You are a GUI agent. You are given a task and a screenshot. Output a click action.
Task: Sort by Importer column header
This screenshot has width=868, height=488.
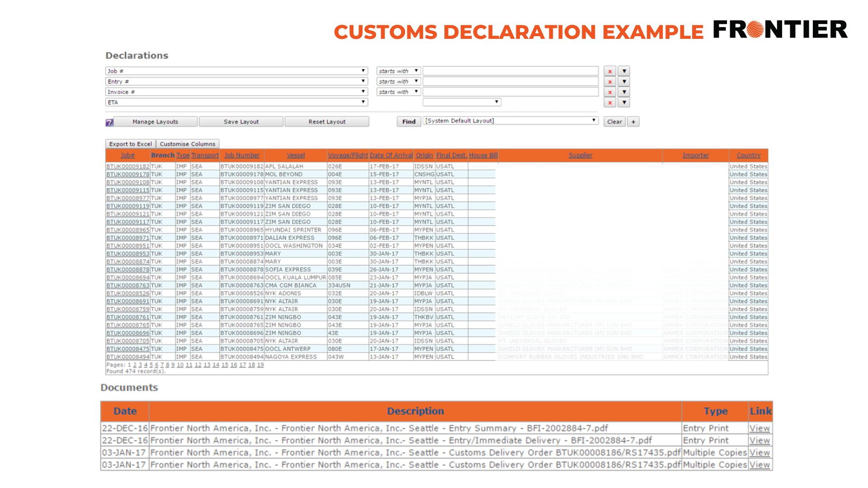click(x=695, y=155)
